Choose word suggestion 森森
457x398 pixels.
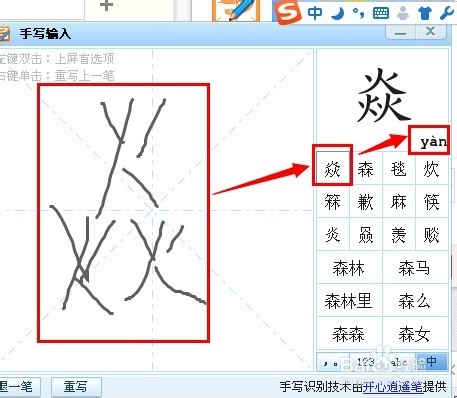click(x=349, y=334)
